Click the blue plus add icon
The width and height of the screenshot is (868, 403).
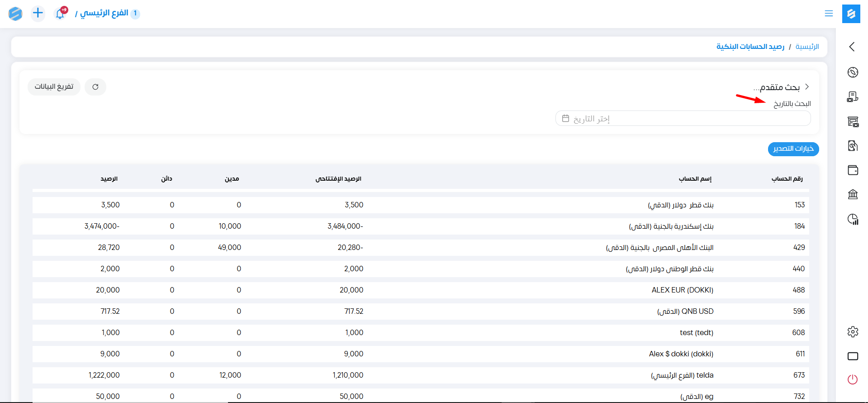coord(38,13)
